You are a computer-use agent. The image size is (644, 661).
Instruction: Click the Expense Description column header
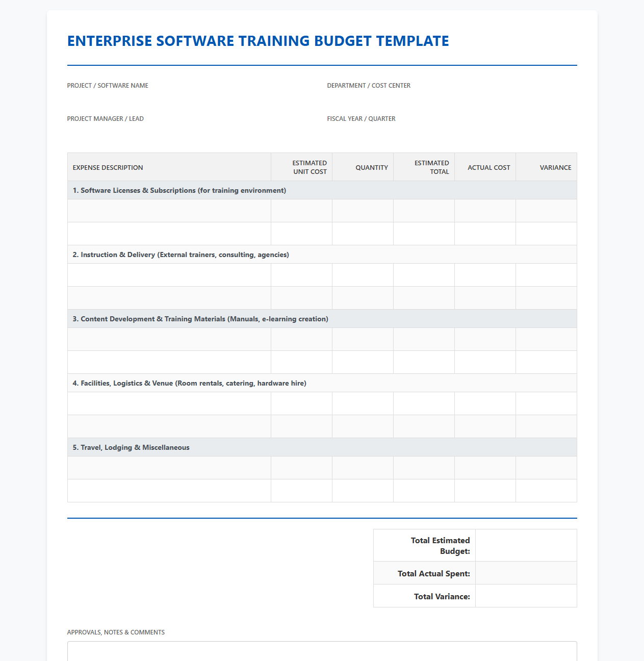click(x=169, y=167)
